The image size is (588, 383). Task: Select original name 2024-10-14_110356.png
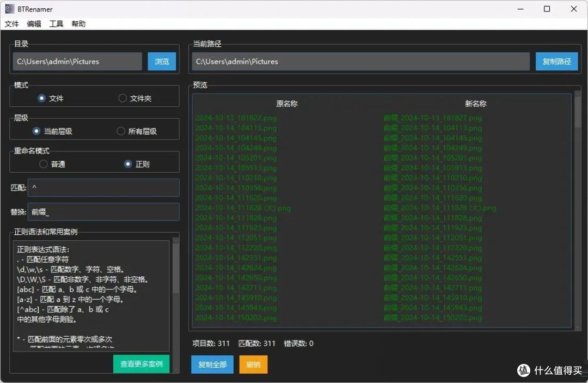pos(236,188)
